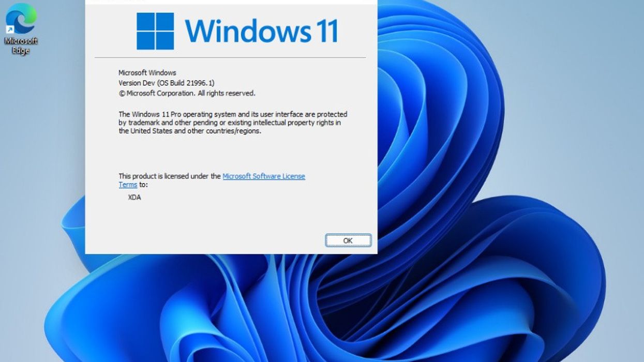Click the trademark protection paragraph
The width and height of the screenshot is (644, 362).
point(233,123)
